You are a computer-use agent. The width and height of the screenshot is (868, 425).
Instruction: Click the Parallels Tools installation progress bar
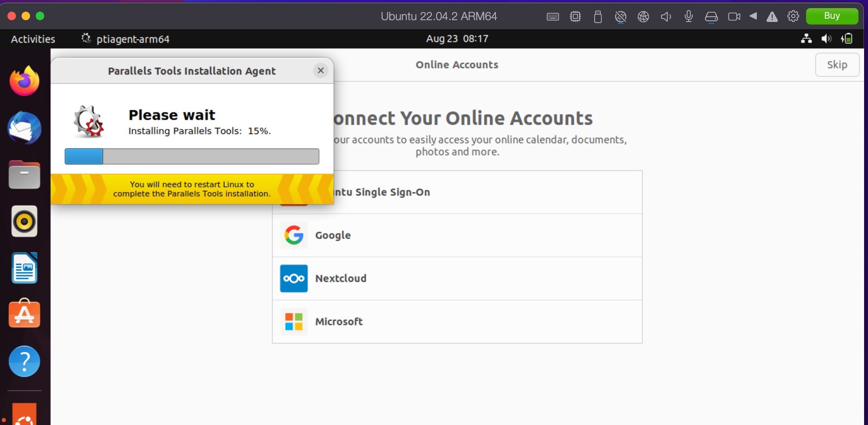click(192, 156)
